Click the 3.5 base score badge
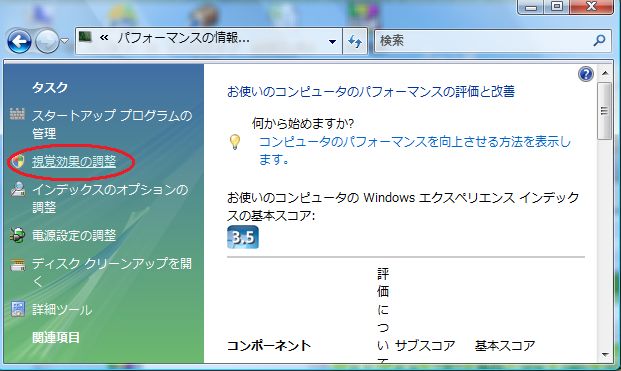 [243, 237]
